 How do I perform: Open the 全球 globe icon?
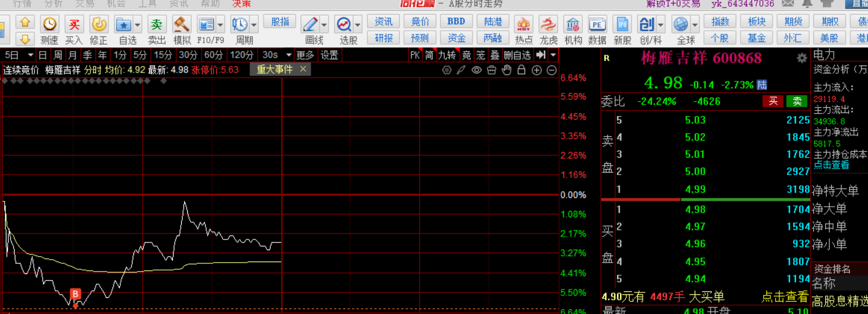(x=680, y=24)
